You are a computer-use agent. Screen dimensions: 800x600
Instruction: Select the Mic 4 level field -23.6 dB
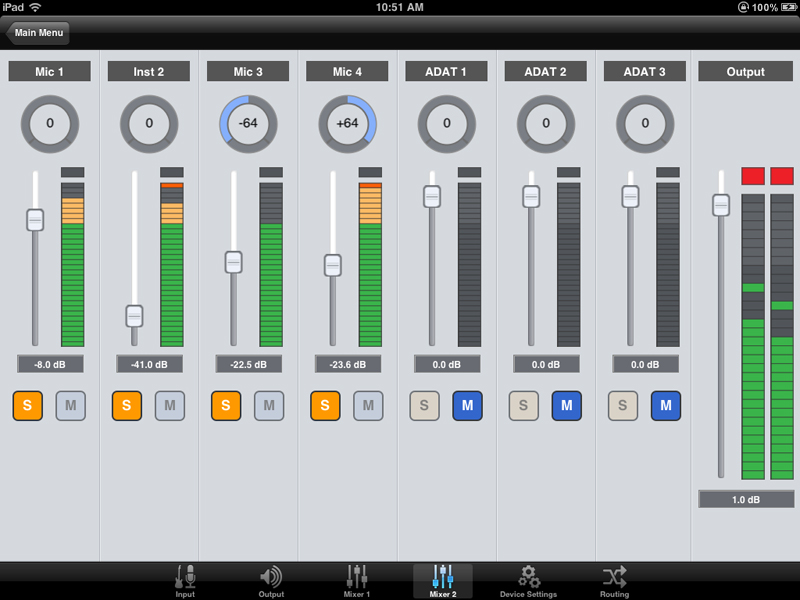(347, 364)
